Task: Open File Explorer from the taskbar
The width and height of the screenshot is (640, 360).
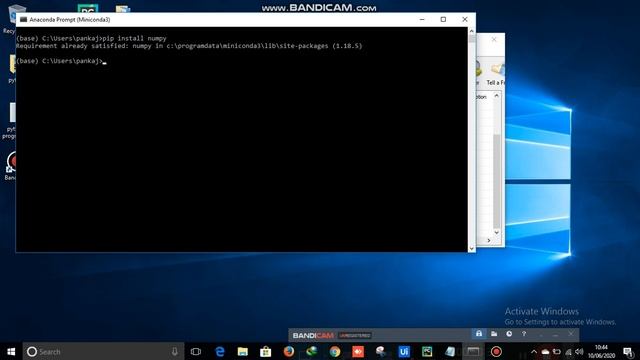Action: [x=243, y=351]
